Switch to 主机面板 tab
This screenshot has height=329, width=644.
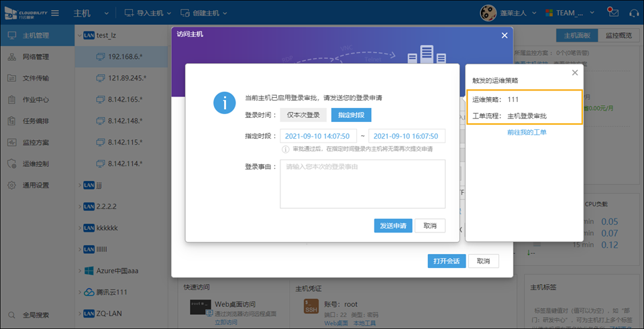coord(577,36)
